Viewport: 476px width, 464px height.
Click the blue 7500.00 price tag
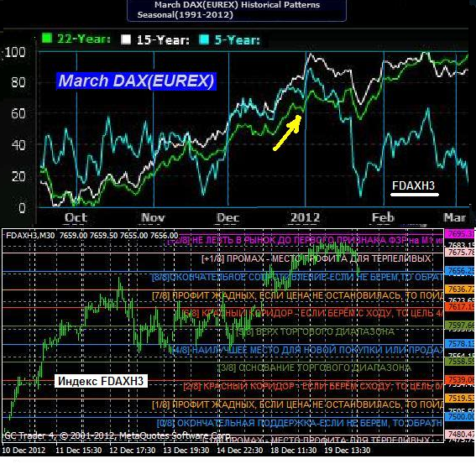460,416
